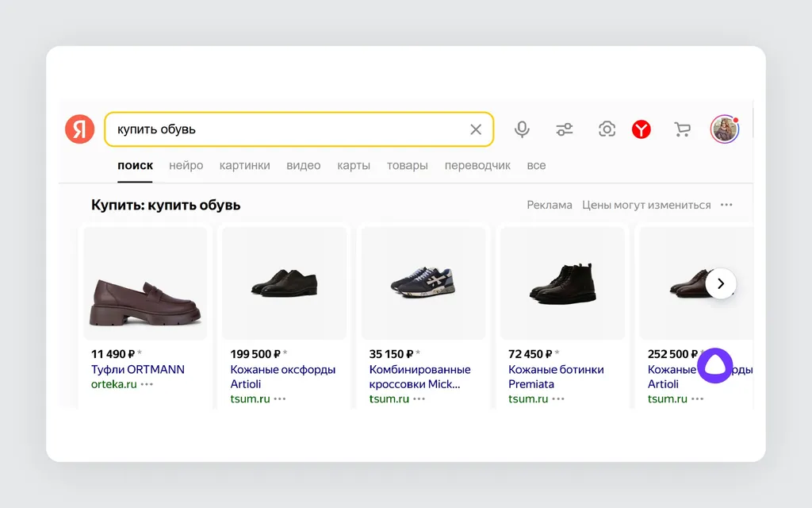812x508 pixels.
Task: Open the Туфли ORTMANN link
Action: tap(138, 370)
